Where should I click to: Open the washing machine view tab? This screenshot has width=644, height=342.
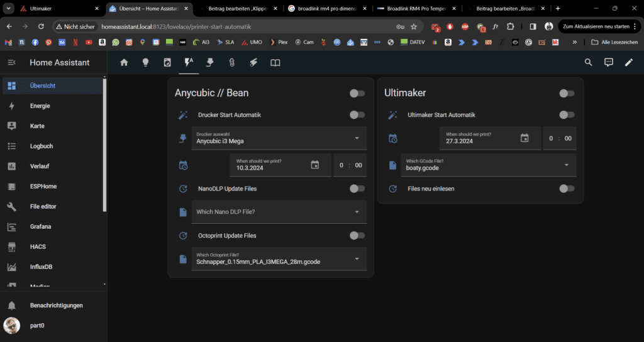pyautogui.click(x=167, y=62)
